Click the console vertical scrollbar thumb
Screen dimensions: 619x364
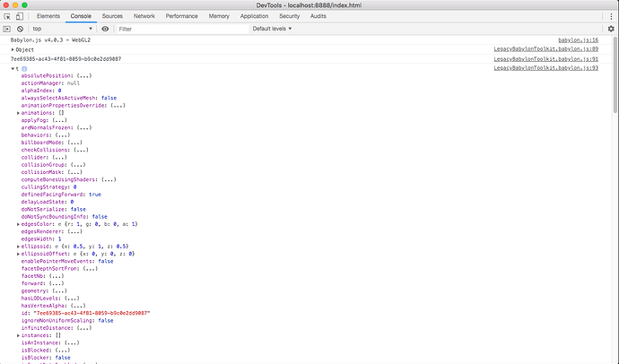pos(615,75)
